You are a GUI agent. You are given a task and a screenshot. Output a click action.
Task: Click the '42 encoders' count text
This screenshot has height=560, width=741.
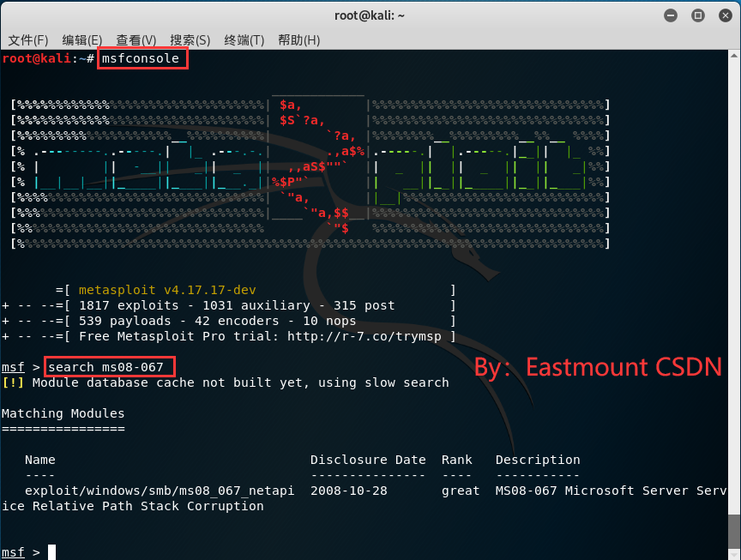237,321
